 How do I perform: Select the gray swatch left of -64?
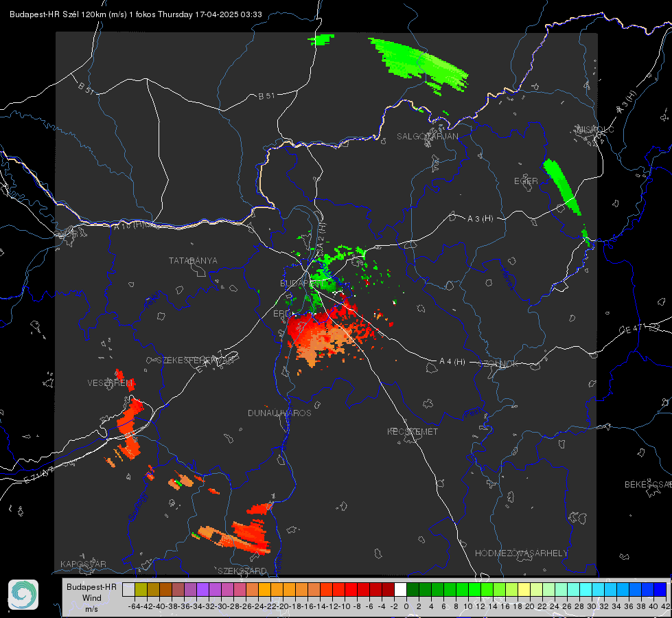pyautogui.click(x=128, y=589)
